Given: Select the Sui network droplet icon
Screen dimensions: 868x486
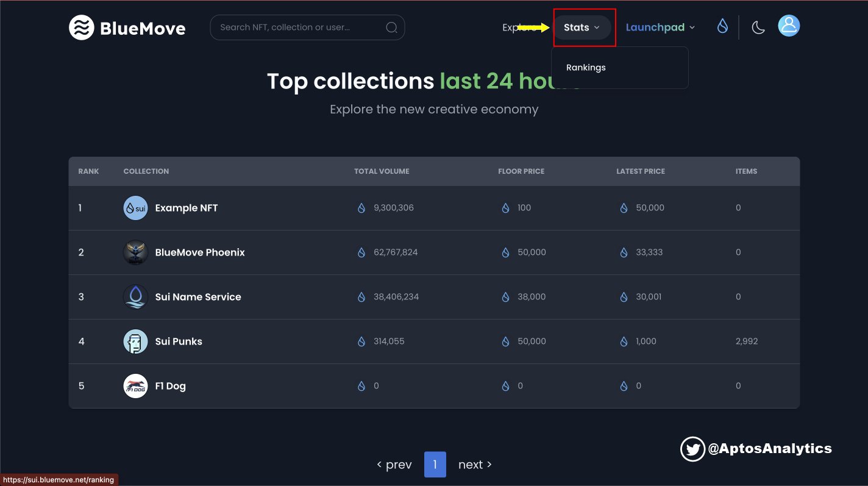Looking at the screenshot, I should pyautogui.click(x=722, y=26).
